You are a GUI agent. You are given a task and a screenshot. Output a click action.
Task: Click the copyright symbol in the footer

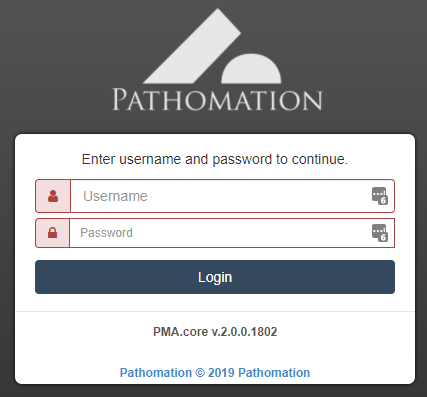point(200,373)
